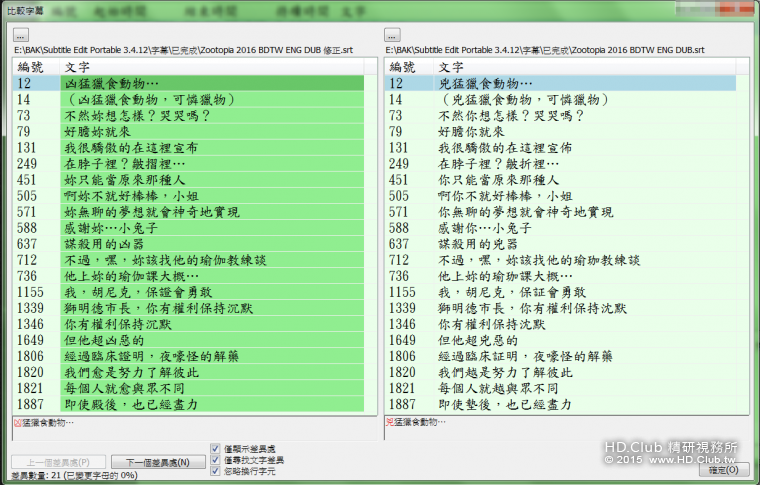
Task: Select right pane row 1887 即使墊後
Action: [561, 404]
